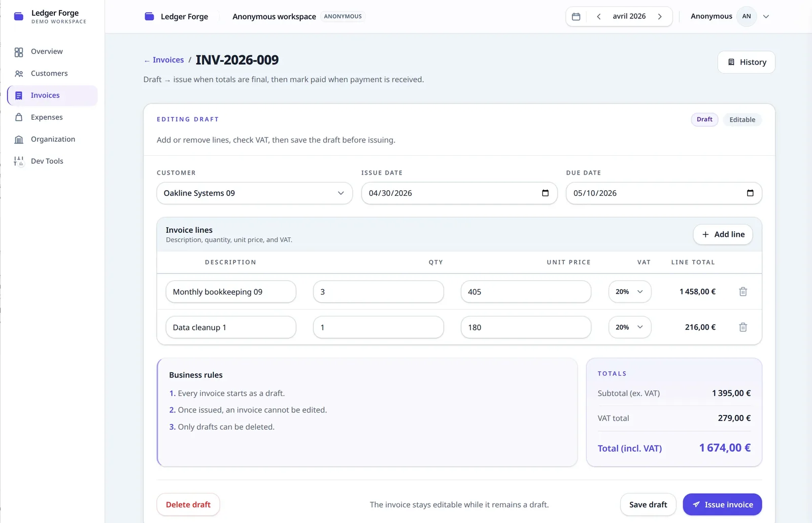The image size is (812, 523).
Task: Open the invoice History
Action: 746,62
